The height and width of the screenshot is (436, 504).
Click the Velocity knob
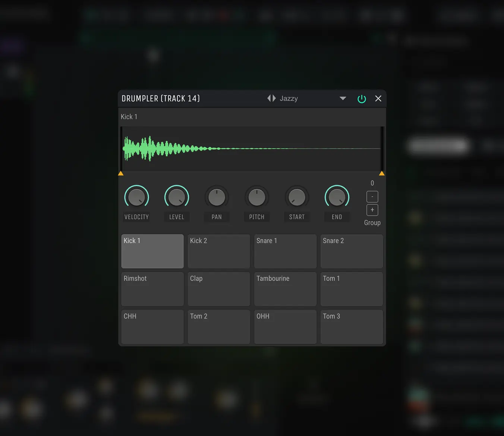point(136,197)
